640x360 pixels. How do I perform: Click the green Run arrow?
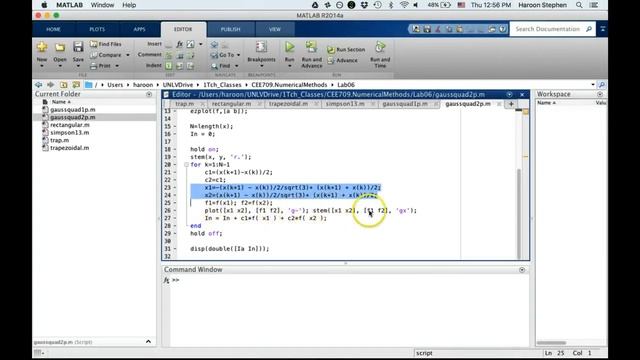[x=289, y=47]
